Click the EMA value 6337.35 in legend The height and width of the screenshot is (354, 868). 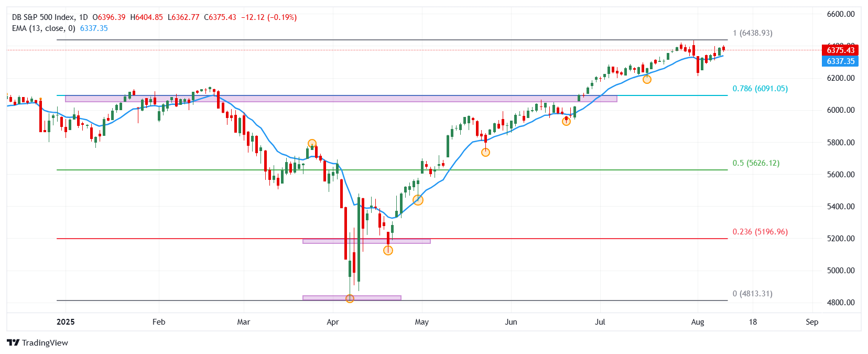[94, 28]
